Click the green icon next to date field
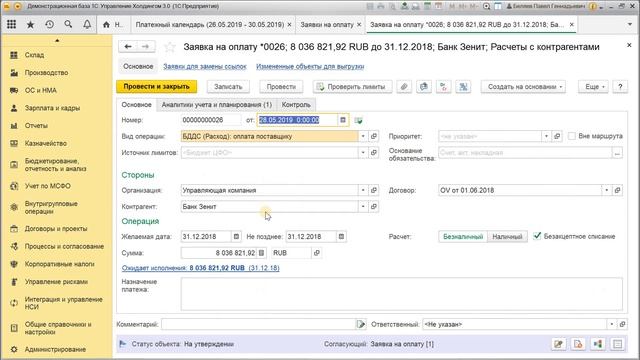 coord(358,120)
